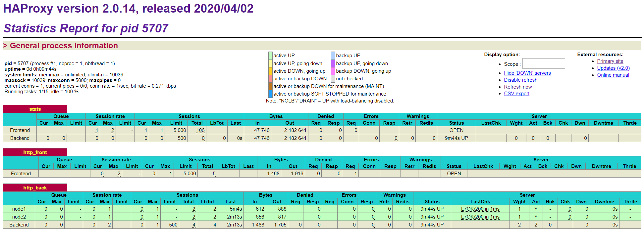The height and width of the screenshot is (244, 644).
Task: Click the not checked legend swatch
Action: pyautogui.click(x=333, y=79)
